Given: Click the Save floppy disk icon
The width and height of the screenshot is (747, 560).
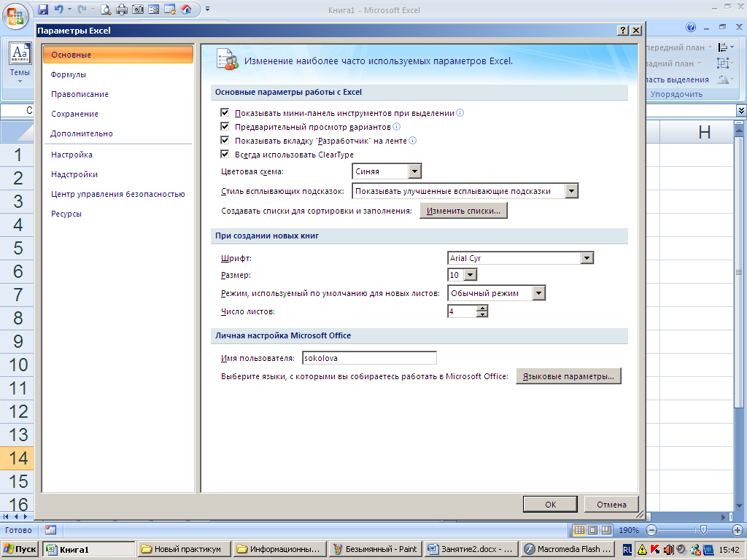Looking at the screenshot, I should [x=43, y=9].
